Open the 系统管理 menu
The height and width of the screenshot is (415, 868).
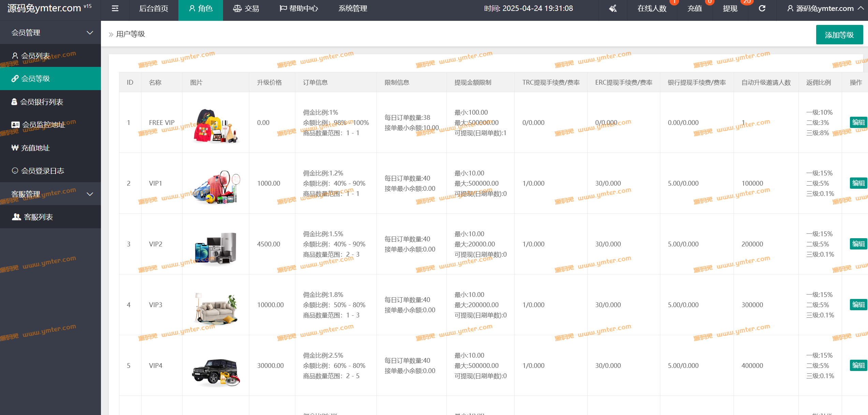click(x=353, y=9)
